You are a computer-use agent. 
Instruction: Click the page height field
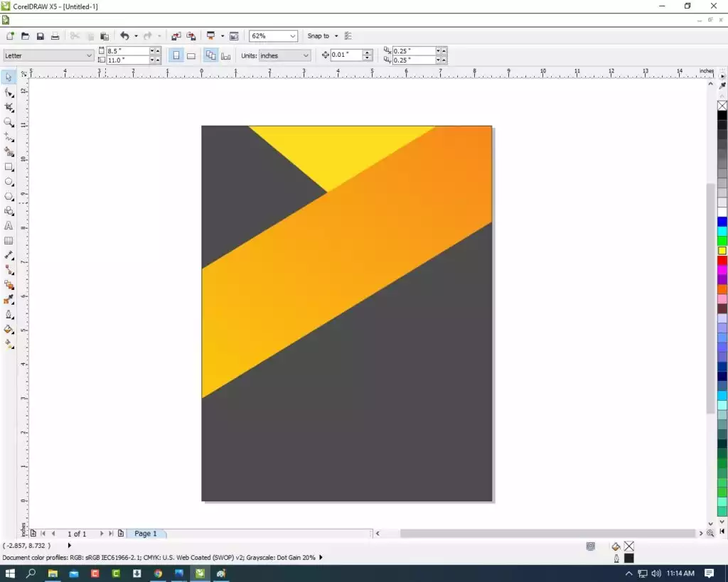coord(128,60)
